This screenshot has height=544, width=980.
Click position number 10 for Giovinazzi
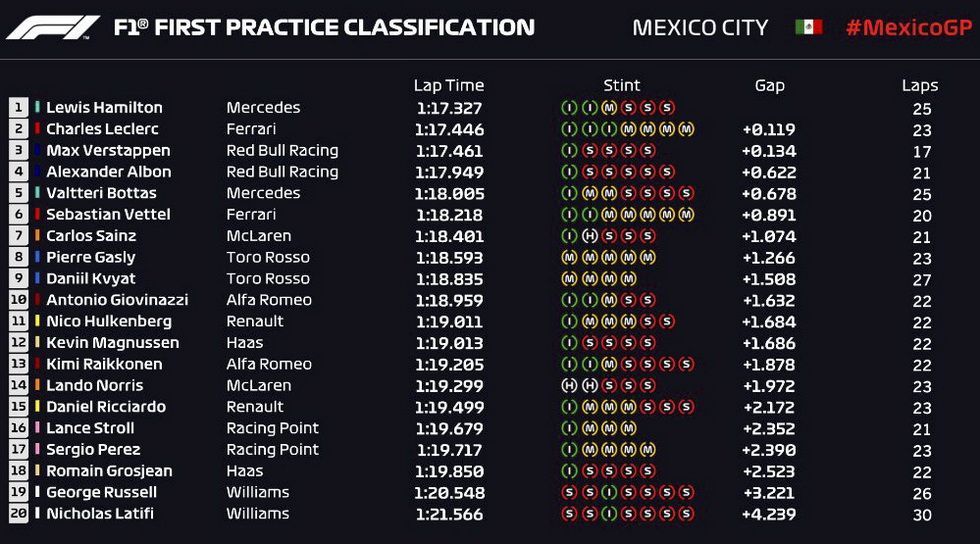(18, 300)
